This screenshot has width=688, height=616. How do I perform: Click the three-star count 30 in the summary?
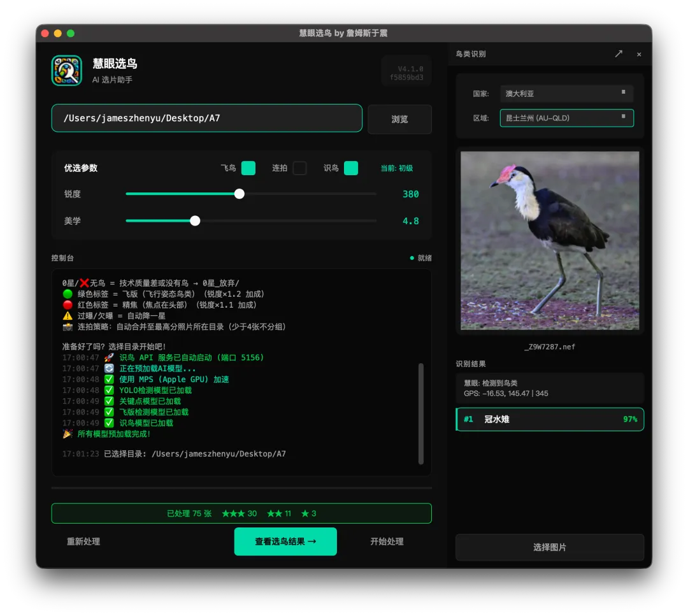(239, 513)
